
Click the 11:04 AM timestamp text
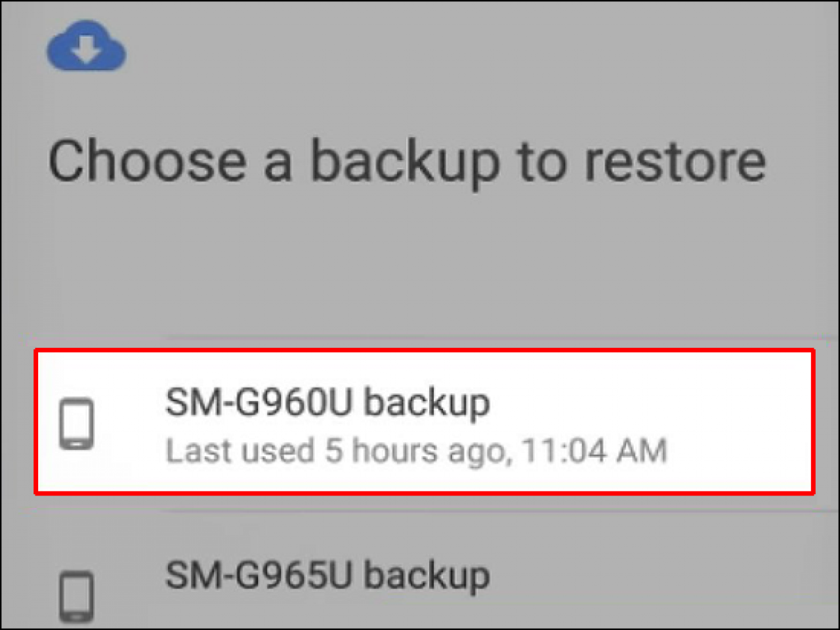[x=595, y=451]
